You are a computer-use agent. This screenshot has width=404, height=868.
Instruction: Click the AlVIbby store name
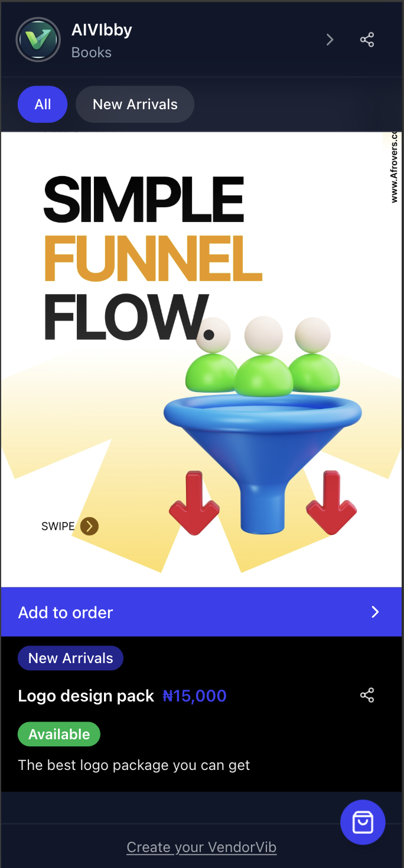click(x=102, y=30)
